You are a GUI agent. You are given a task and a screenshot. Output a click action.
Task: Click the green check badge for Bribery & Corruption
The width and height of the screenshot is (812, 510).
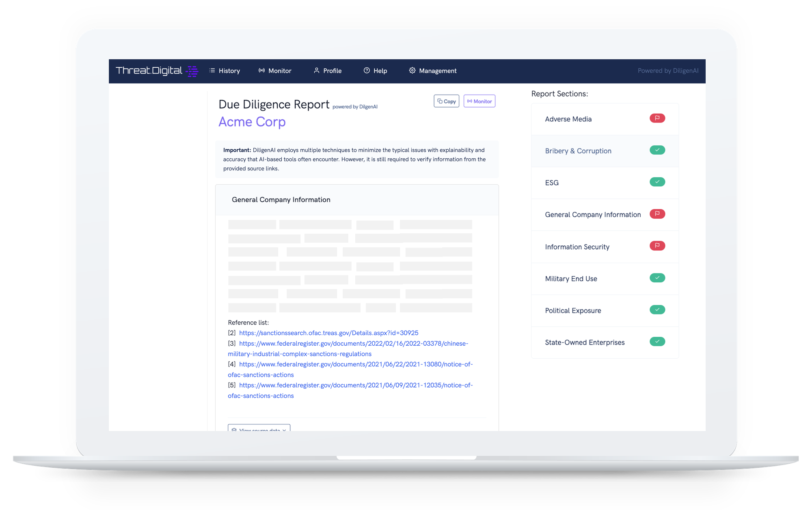(x=657, y=150)
